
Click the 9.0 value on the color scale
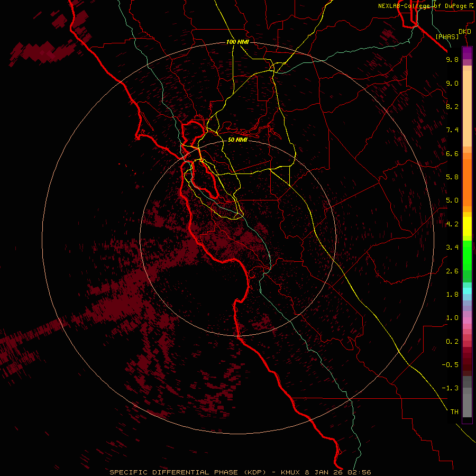[x=452, y=83]
